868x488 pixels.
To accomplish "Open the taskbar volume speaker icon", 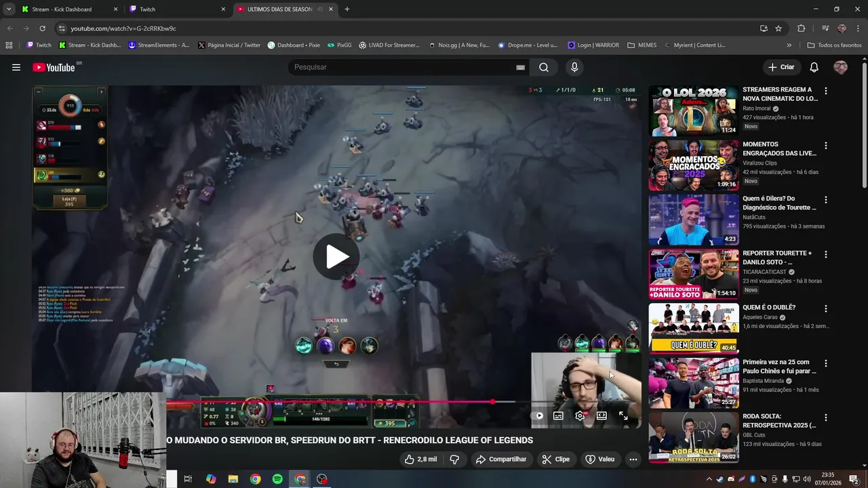I will tap(806, 479).
